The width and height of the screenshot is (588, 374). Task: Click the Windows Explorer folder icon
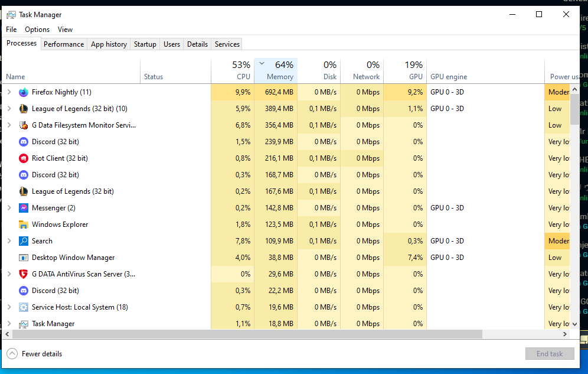[23, 225]
